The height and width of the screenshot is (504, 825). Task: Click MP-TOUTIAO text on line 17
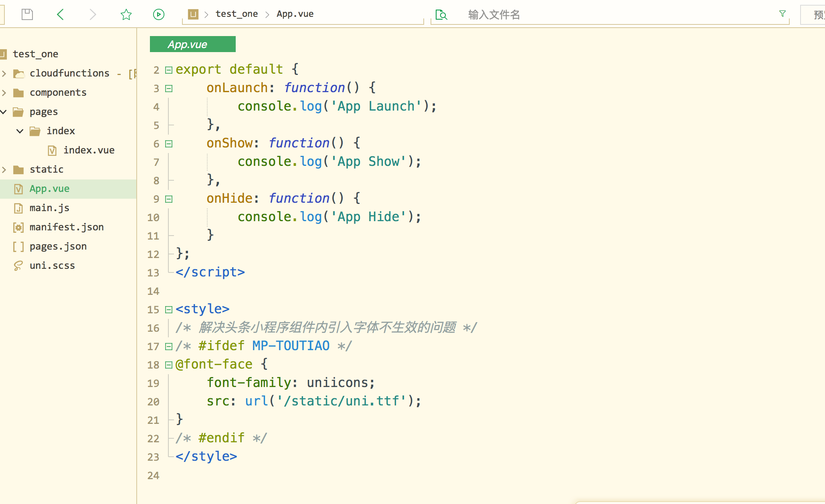tap(291, 346)
